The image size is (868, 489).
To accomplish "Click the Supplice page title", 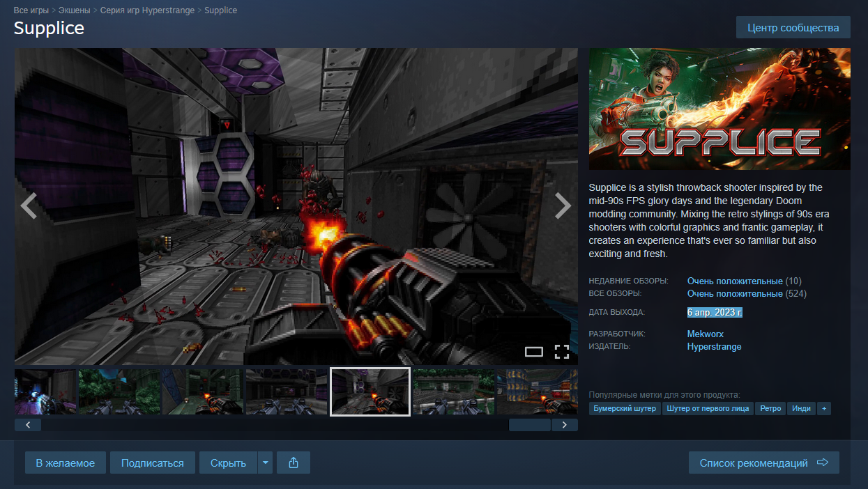I will click(49, 29).
